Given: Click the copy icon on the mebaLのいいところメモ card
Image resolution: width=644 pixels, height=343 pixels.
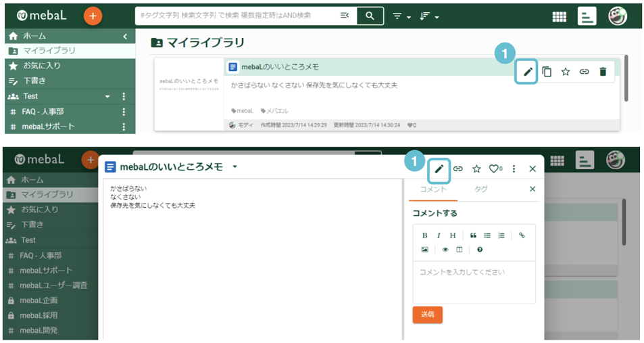Looking at the screenshot, I should tap(547, 72).
